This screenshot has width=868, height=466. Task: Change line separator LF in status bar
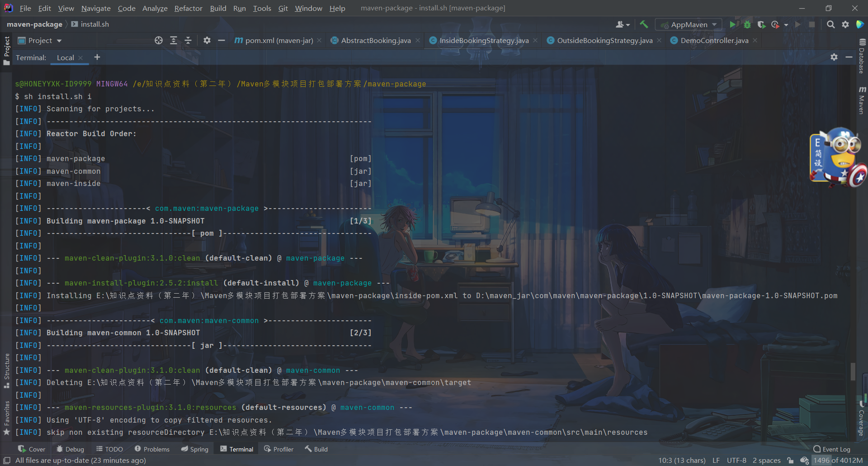tap(716, 460)
